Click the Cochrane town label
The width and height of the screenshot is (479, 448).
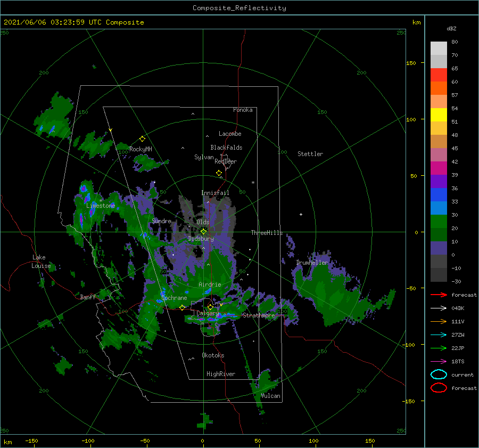(174, 298)
